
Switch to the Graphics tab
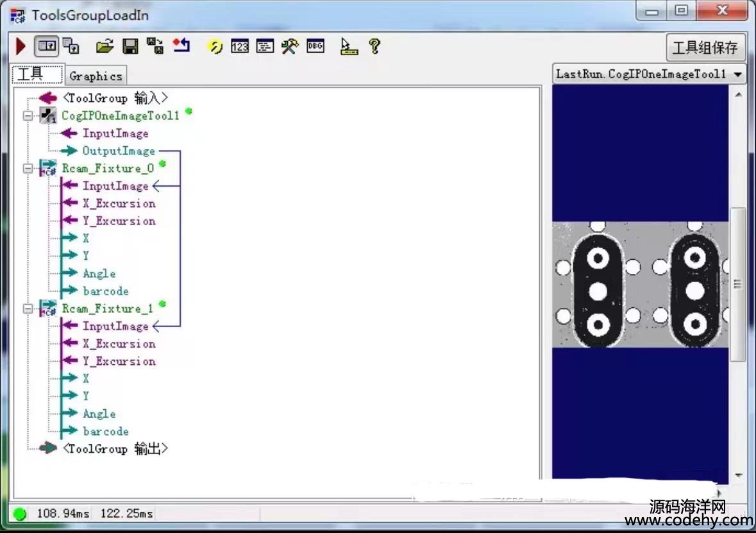(96, 76)
